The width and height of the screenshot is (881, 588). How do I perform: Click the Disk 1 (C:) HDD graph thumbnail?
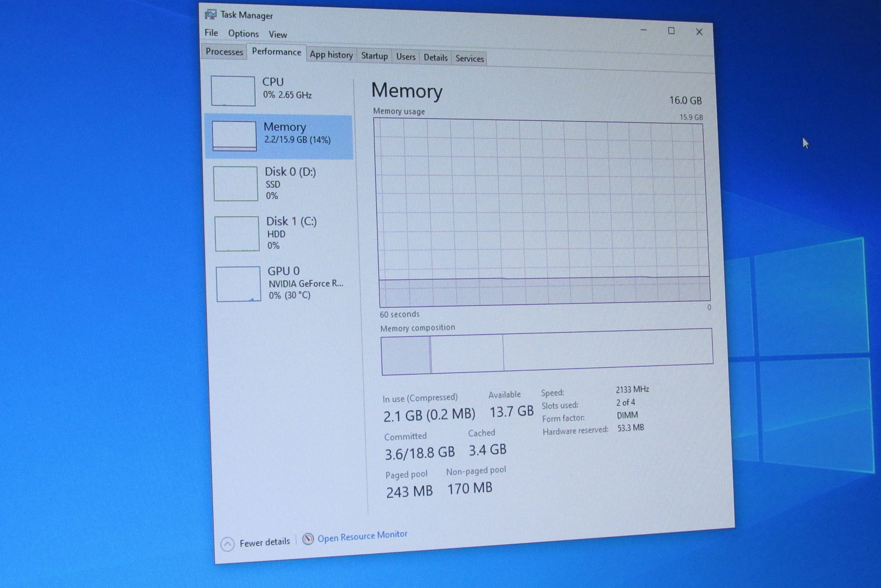pyautogui.click(x=237, y=233)
